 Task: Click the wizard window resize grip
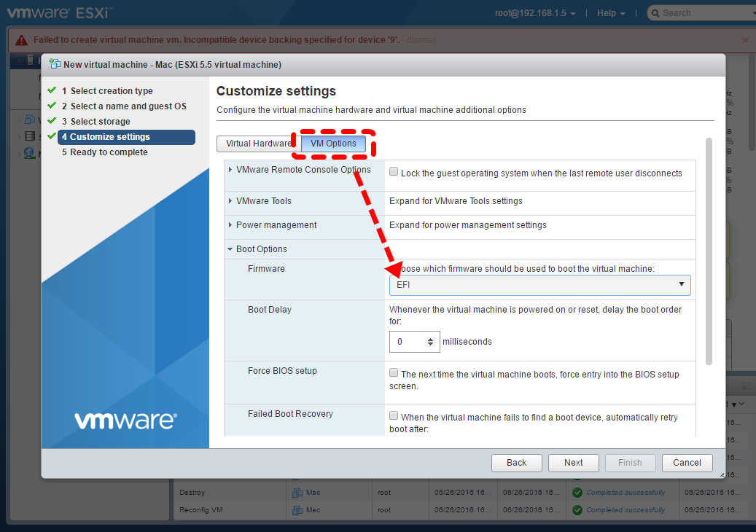point(722,474)
